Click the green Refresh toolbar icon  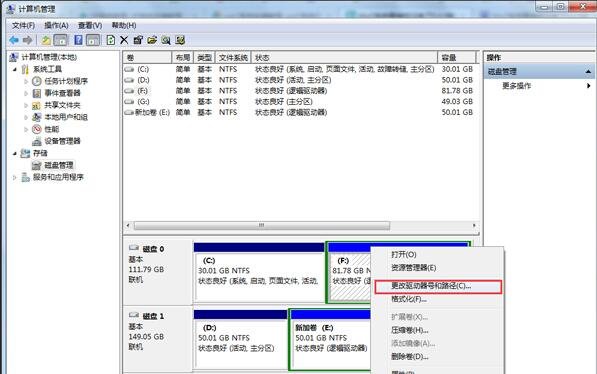(110, 40)
